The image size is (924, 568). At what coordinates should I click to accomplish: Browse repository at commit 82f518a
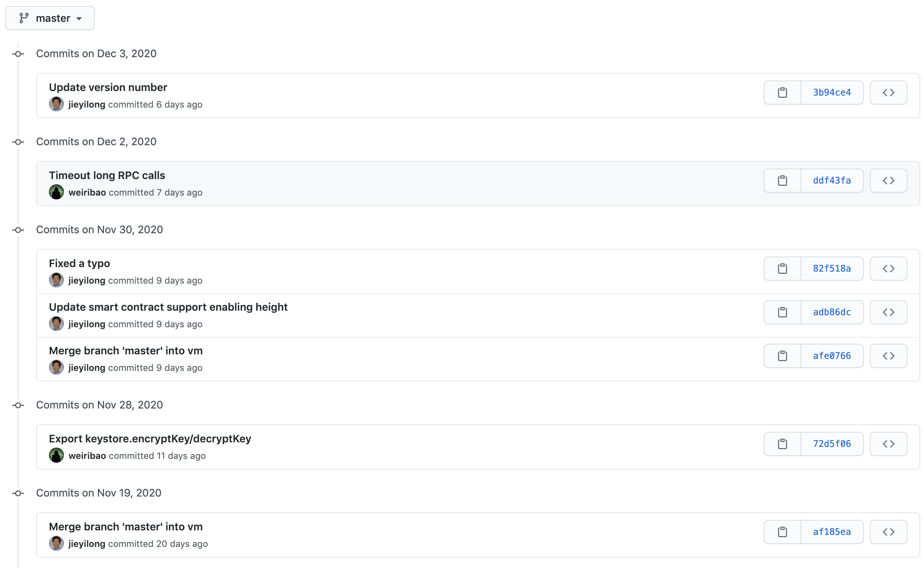888,269
